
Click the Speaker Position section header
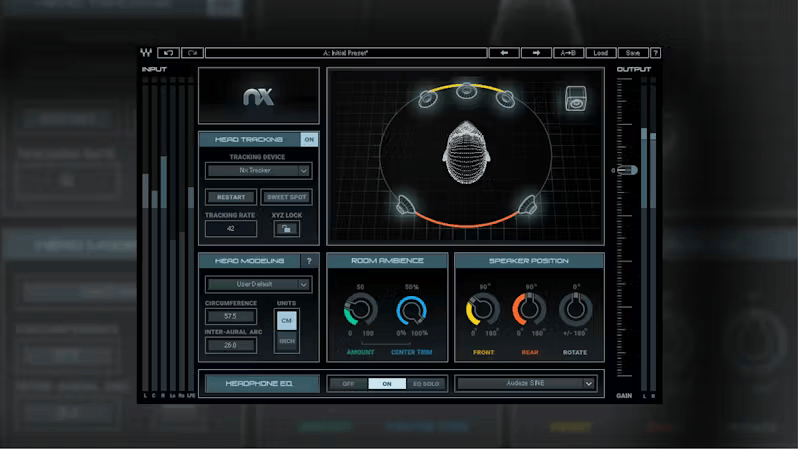pyautogui.click(x=529, y=261)
